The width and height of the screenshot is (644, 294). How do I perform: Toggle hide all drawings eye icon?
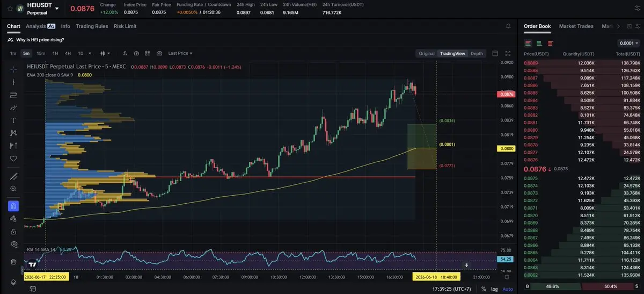(13, 244)
